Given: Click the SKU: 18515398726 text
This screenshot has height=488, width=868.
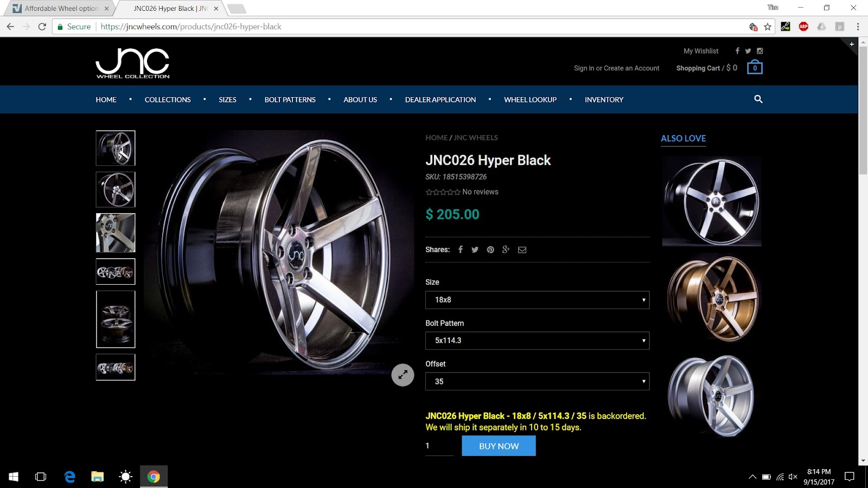Looking at the screenshot, I should 456,177.
